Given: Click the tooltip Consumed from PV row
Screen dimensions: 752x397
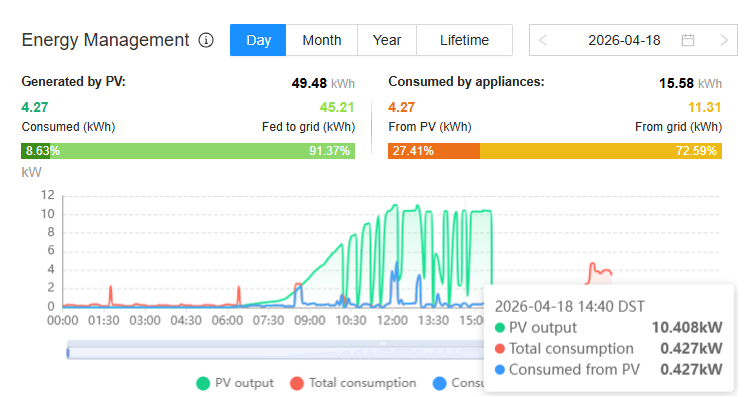Looking at the screenshot, I should (x=608, y=370).
